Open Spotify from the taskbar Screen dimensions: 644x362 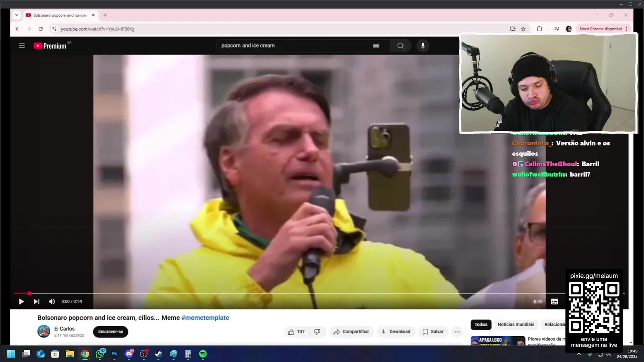(x=203, y=354)
